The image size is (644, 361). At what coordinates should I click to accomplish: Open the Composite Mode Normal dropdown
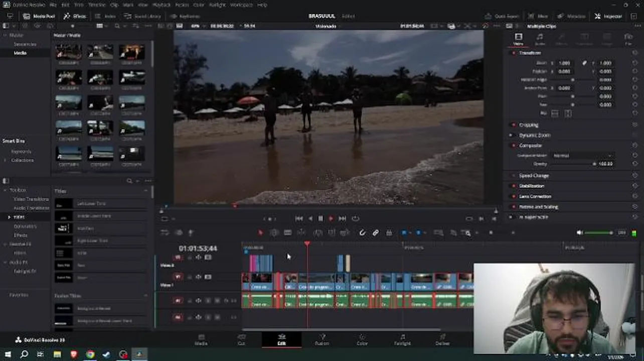tap(582, 156)
